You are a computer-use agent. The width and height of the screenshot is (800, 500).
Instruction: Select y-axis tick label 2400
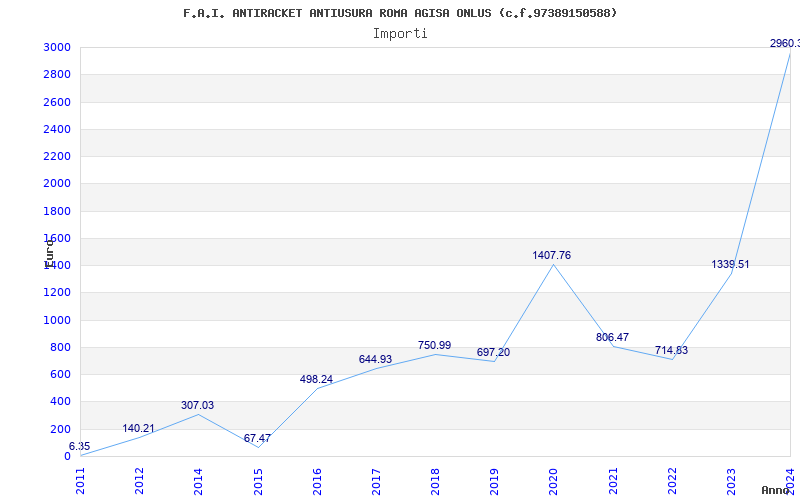(57, 129)
